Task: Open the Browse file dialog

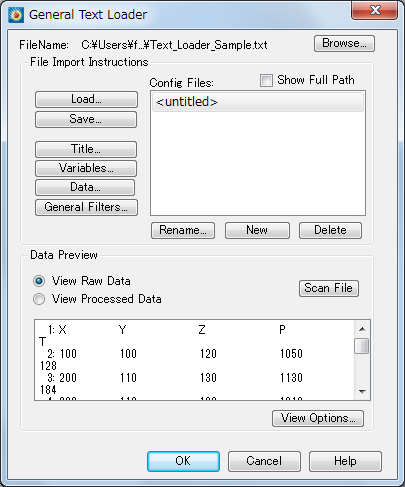Action: coord(344,44)
